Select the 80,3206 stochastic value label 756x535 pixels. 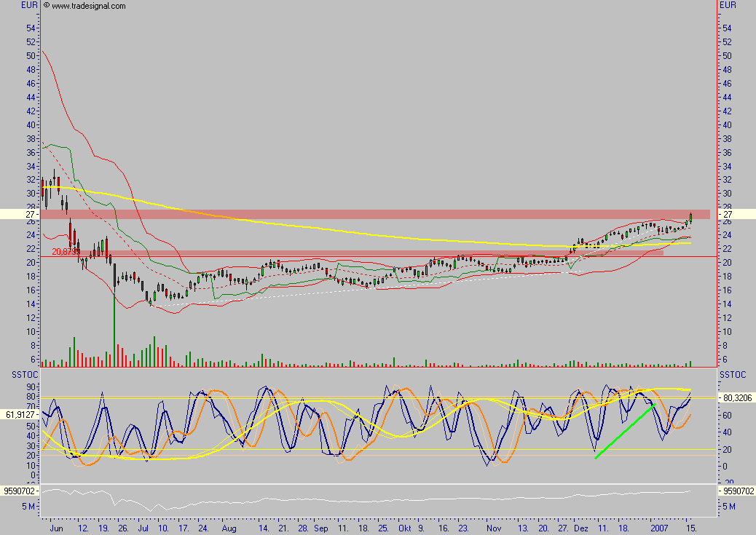click(736, 398)
